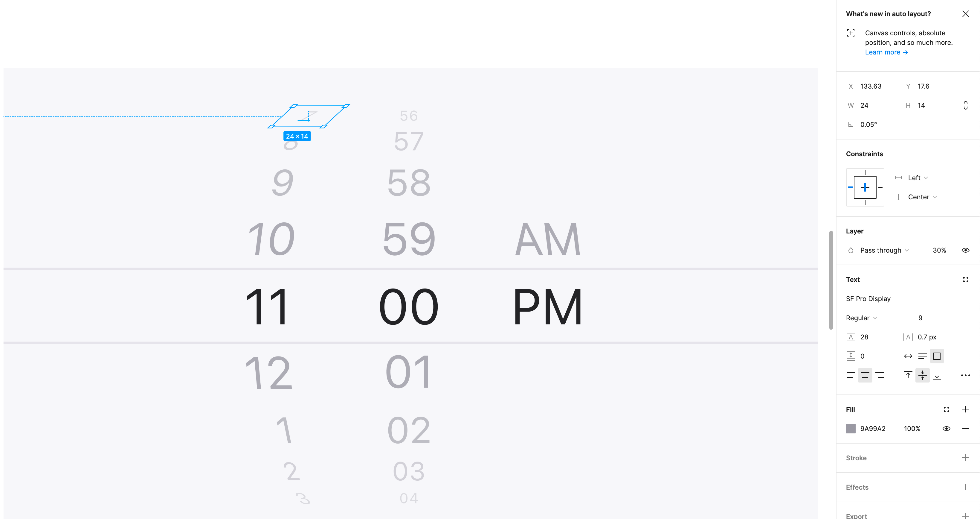Select the Export section label
This screenshot has width=980, height=519.
856,516
